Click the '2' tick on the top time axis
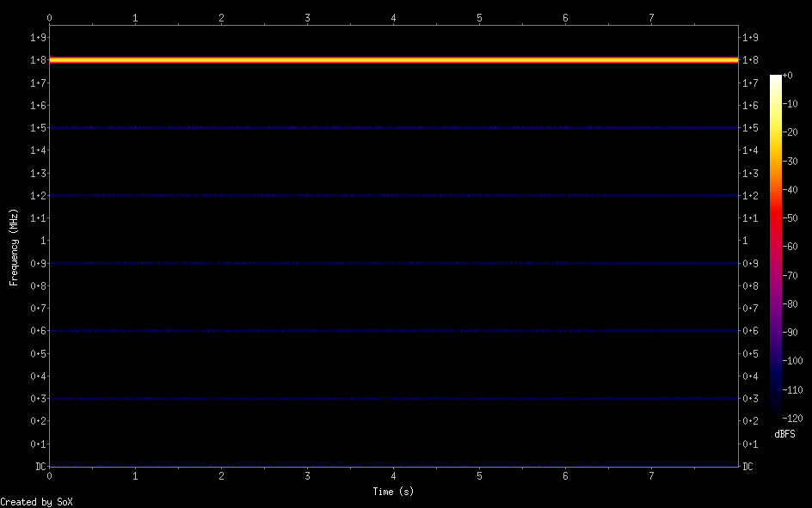 [221, 18]
